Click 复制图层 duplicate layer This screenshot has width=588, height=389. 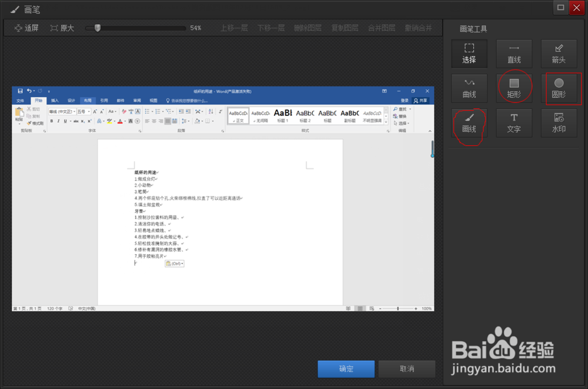tap(345, 28)
